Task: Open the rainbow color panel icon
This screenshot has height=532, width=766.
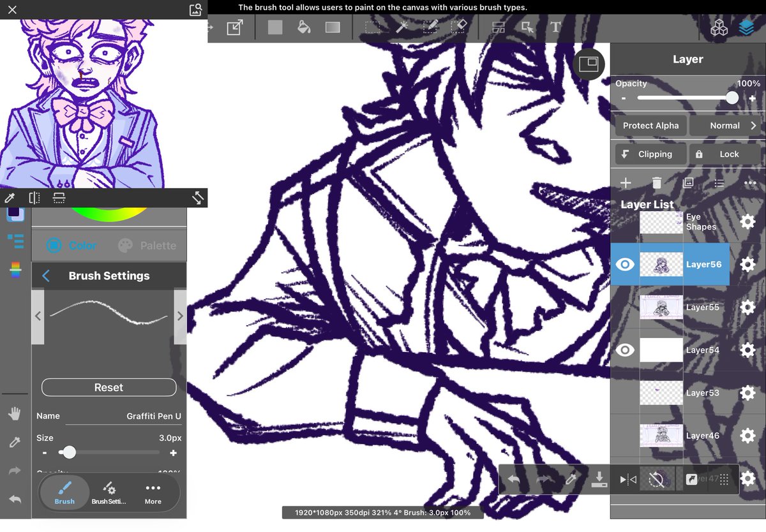Action: tap(15, 270)
